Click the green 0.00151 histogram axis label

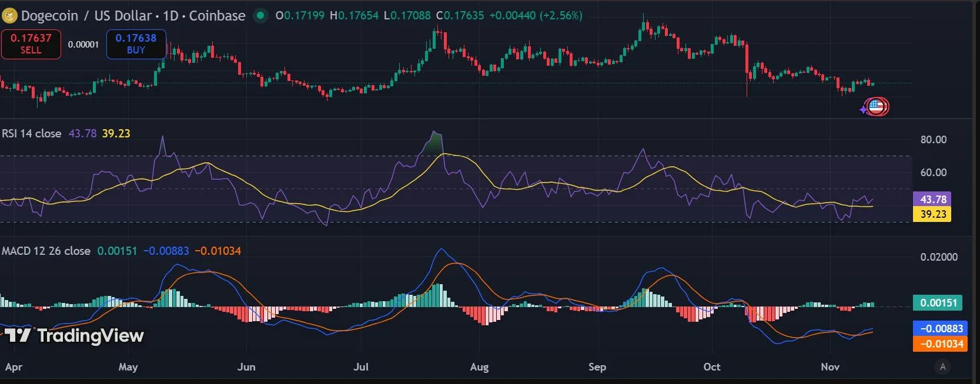[x=938, y=303]
